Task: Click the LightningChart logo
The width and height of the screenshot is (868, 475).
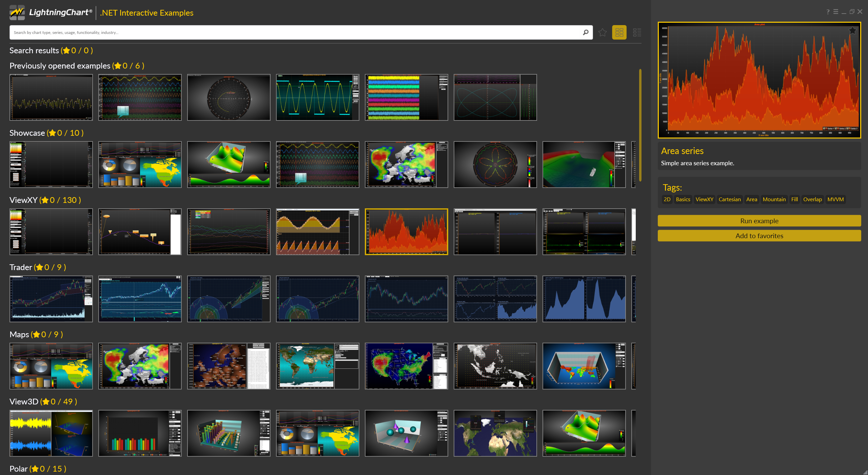Action: click(x=51, y=13)
